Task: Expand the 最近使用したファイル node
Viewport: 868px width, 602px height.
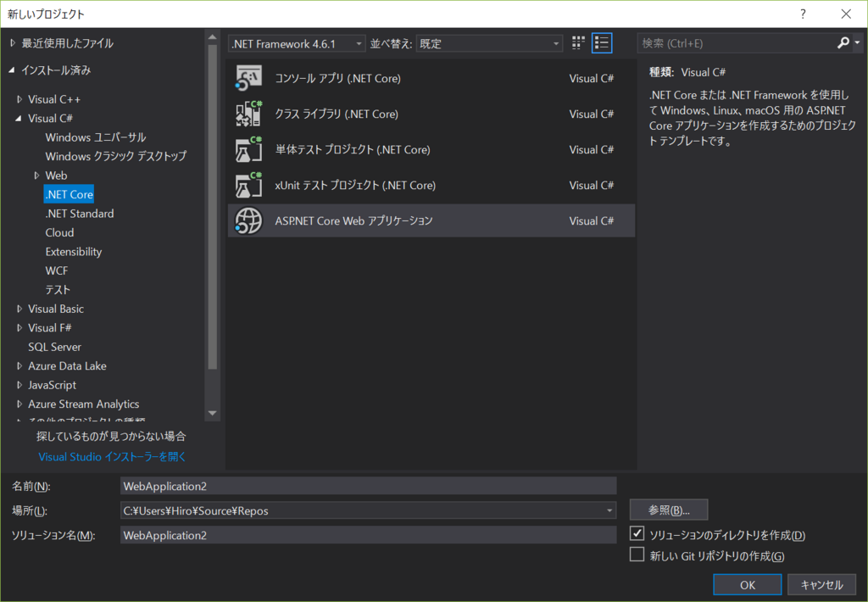Action: 13,43
